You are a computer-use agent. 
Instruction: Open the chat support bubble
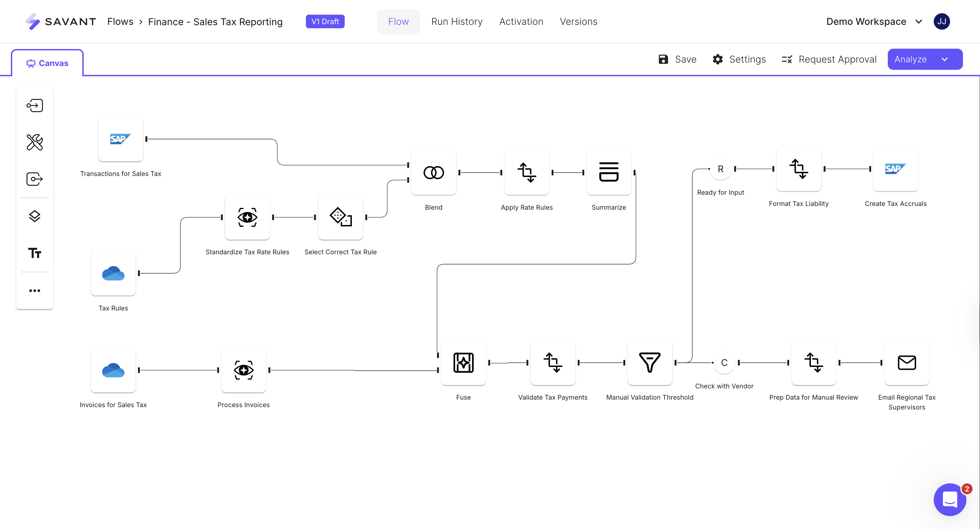pos(950,499)
